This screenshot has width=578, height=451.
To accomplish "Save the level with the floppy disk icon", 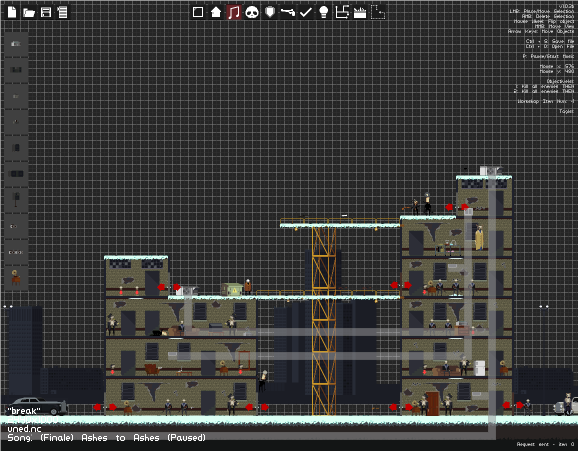I will tap(46, 12).
